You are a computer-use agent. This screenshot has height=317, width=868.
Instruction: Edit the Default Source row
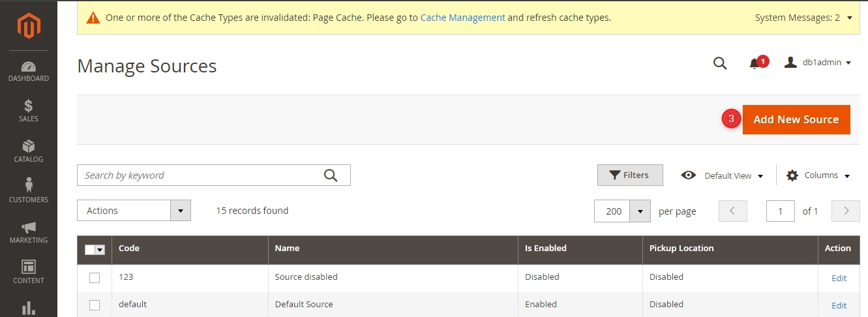839,305
